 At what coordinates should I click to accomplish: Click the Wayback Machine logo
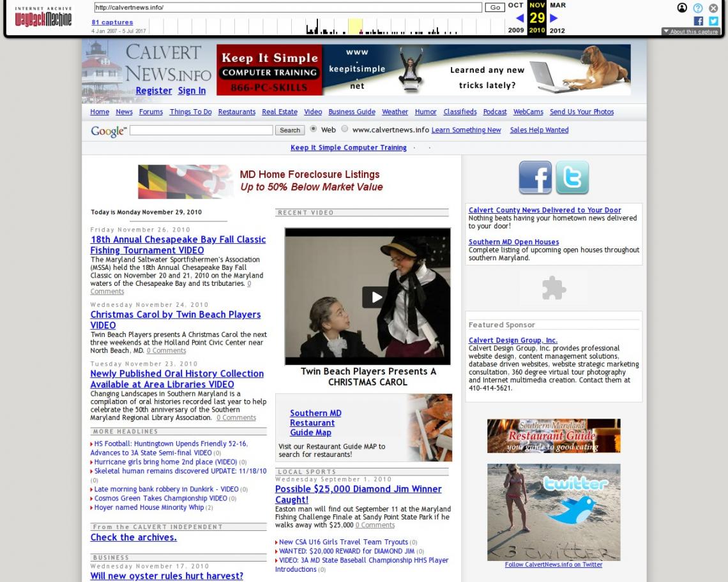(43, 17)
